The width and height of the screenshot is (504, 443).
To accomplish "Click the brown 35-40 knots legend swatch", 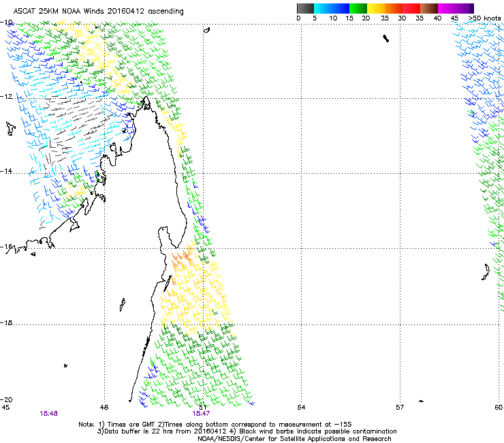I will pyautogui.click(x=429, y=8).
